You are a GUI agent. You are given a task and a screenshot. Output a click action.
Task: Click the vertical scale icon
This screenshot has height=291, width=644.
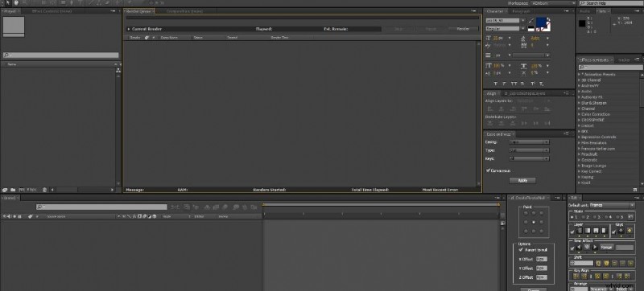489,66
